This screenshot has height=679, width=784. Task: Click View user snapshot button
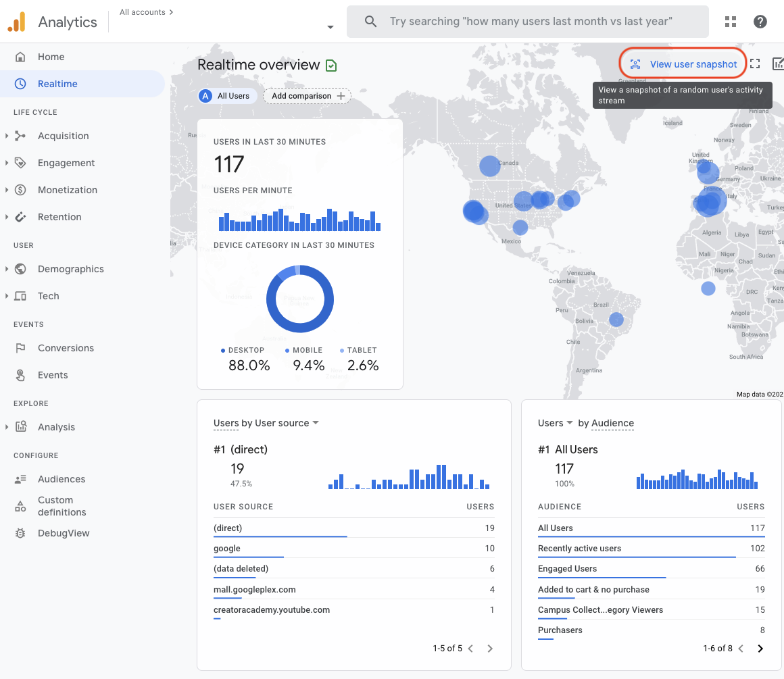684,64
